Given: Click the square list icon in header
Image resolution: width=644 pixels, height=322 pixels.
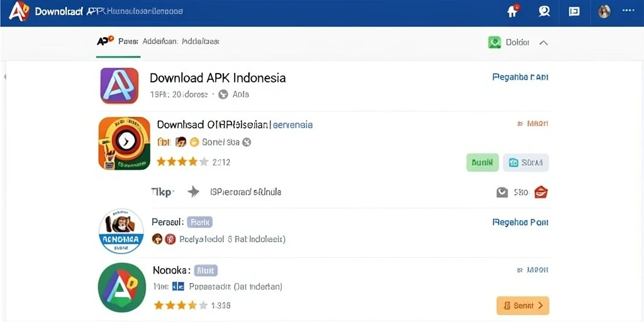Looking at the screenshot, I should [574, 11].
